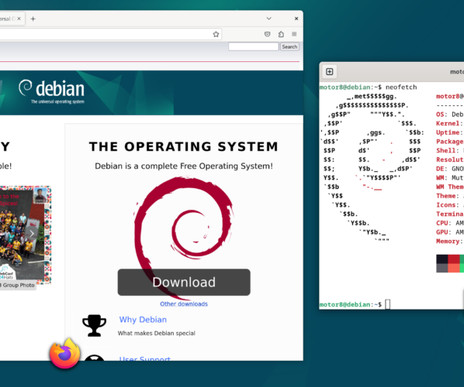The height and width of the screenshot is (387, 464).
Task: Click the large Download button
Action: click(x=184, y=282)
